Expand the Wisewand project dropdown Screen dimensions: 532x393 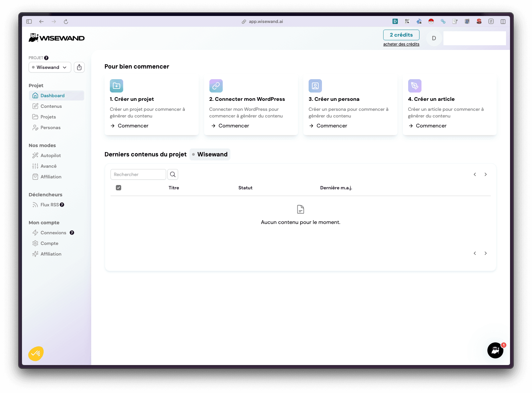tap(50, 67)
